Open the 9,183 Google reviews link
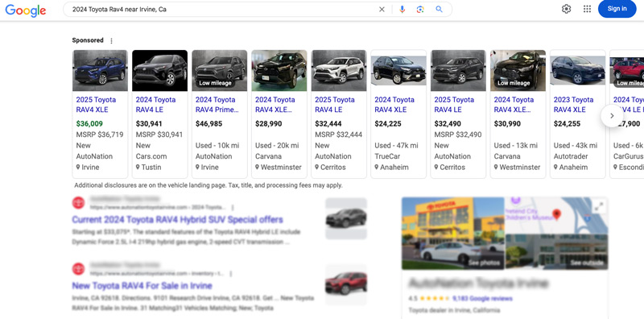The width and height of the screenshot is (644, 319). coord(482,298)
